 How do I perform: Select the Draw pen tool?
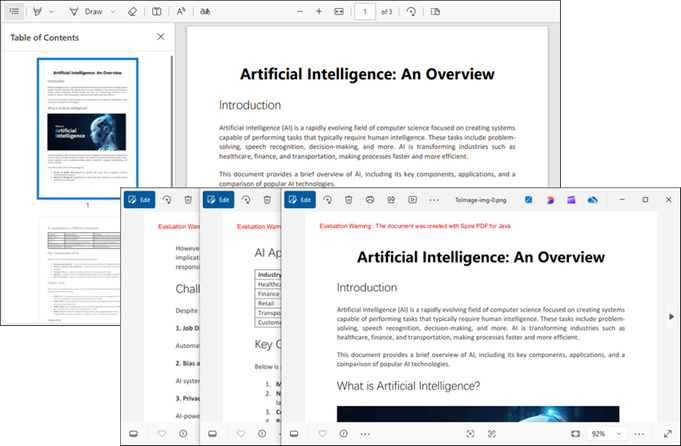pyautogui.click(x=86, y=12)
